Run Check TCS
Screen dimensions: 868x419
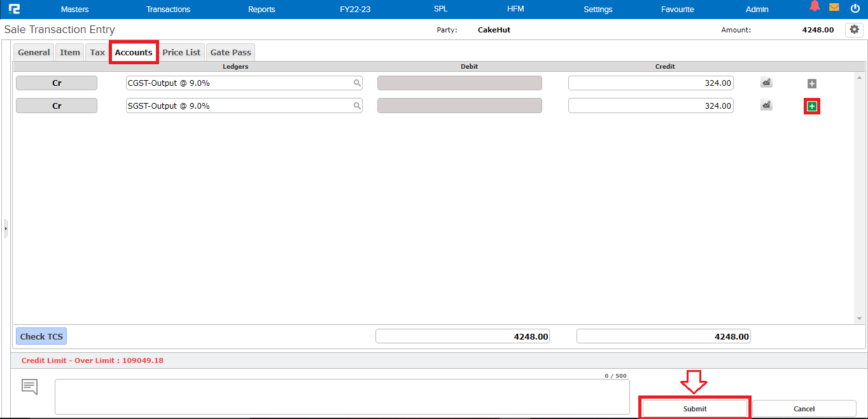(41, 336)
